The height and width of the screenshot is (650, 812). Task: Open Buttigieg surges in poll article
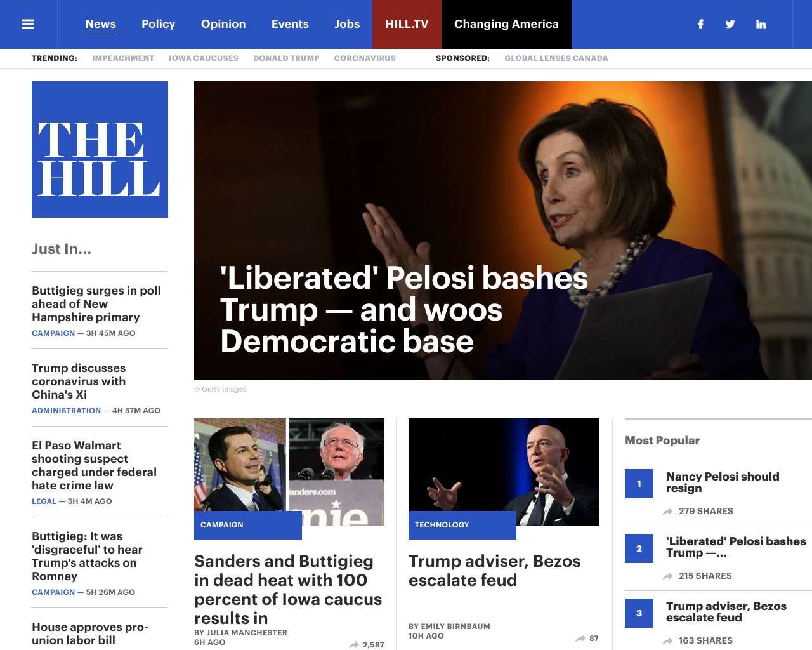[96, 303]
